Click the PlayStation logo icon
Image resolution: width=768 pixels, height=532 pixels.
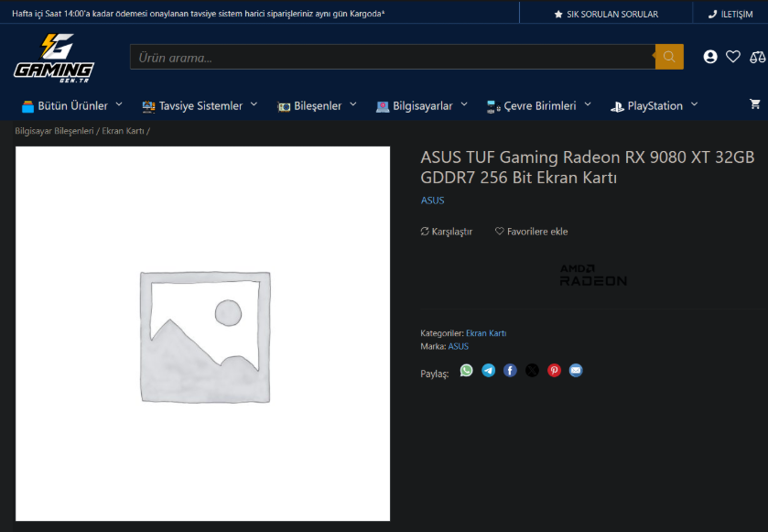click(617, 106)
